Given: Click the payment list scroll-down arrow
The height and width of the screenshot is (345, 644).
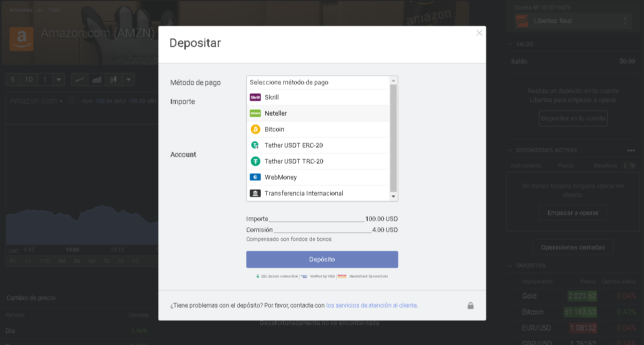Looking at the screenshot, I should coord(393,197).
